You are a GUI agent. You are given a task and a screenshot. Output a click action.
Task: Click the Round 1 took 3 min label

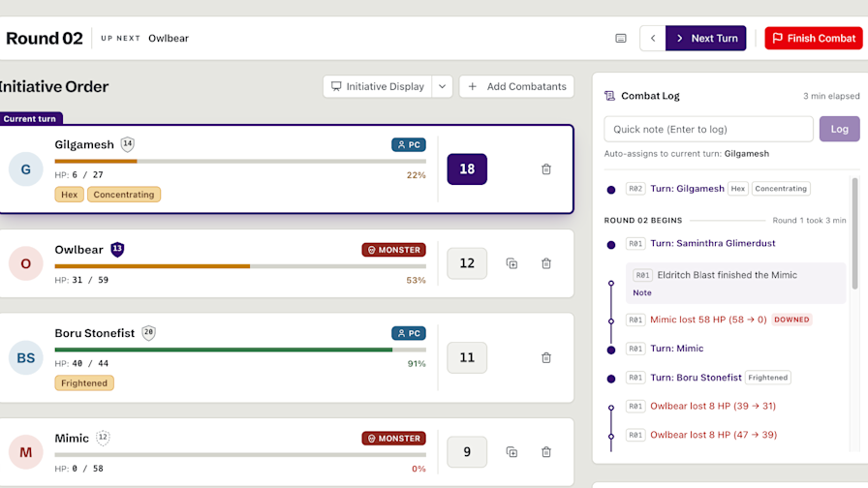point(809,220)
